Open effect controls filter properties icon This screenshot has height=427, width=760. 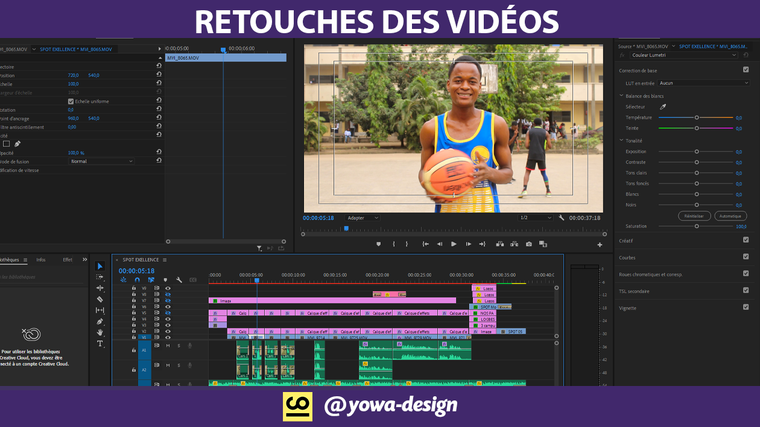coord(259,248)
